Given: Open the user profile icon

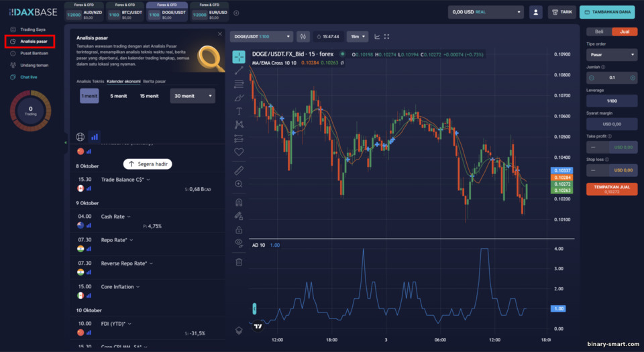Looking at the screenshot, I should 535,12.
